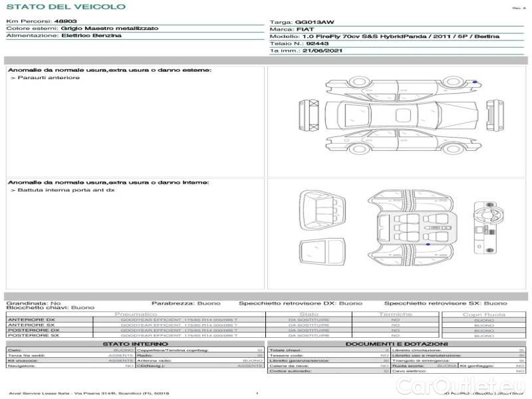Click the "Alimentazione: Elettrico Benzina" line

64,36
